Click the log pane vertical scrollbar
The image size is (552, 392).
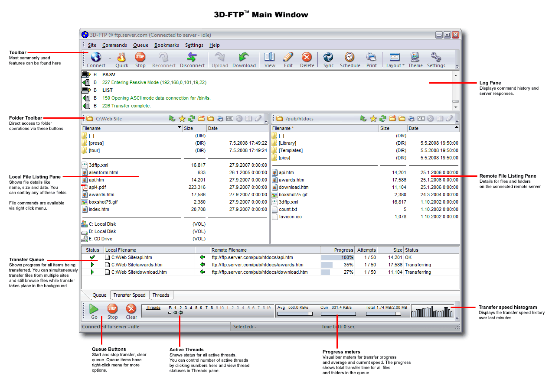pos(455,91)
